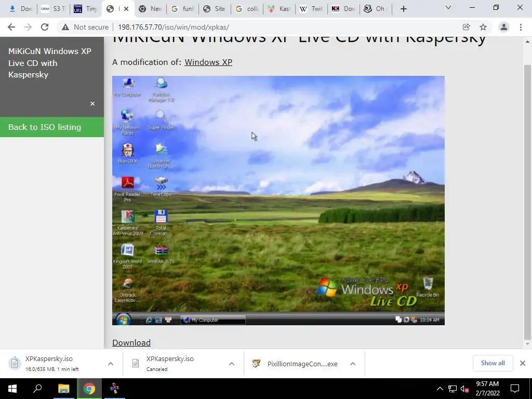
Task: Go back to the previous page
Action: [x=11, y=27]
